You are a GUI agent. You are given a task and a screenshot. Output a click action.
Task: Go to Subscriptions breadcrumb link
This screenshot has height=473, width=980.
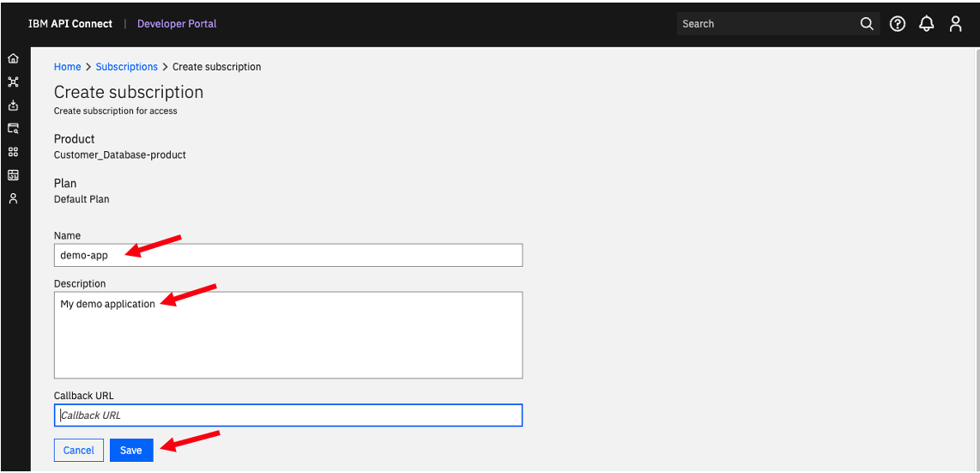[x=127, y=67]
